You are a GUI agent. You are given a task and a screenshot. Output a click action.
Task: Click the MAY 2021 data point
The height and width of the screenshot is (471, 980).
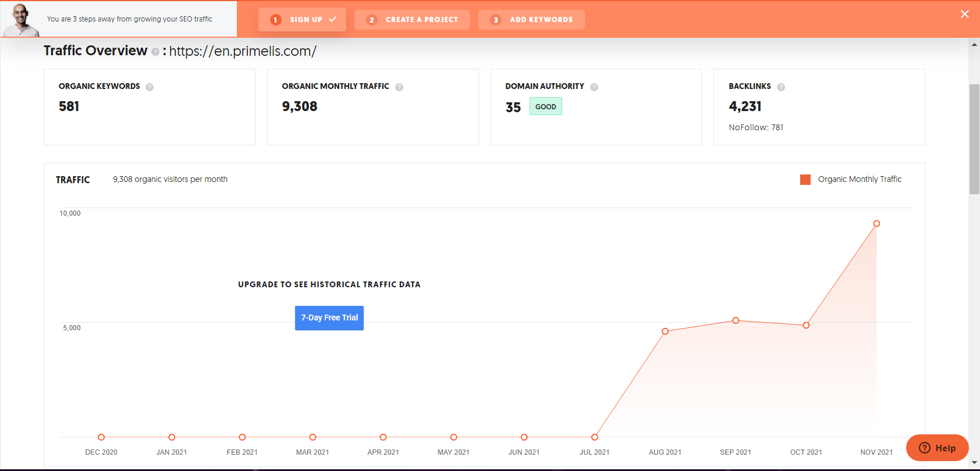tap(454, 437)
